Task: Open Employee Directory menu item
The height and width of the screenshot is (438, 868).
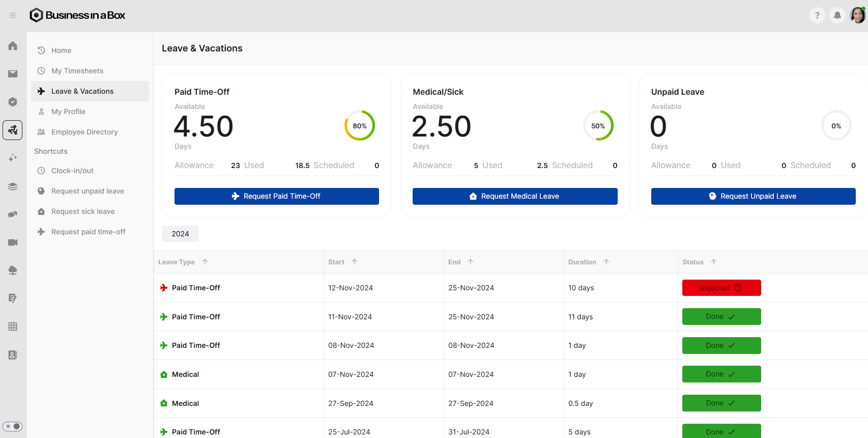Action: pyautogui.click(x=90, y=132)
